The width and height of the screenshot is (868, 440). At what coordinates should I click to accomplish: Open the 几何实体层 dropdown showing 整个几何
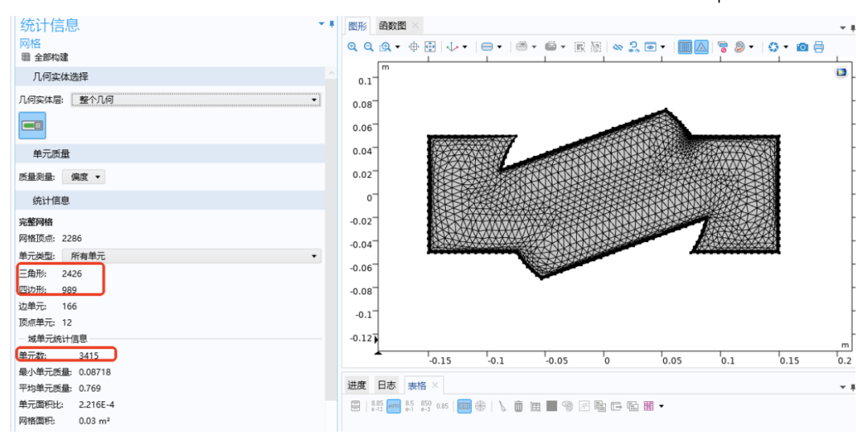[x=196, y=100]
